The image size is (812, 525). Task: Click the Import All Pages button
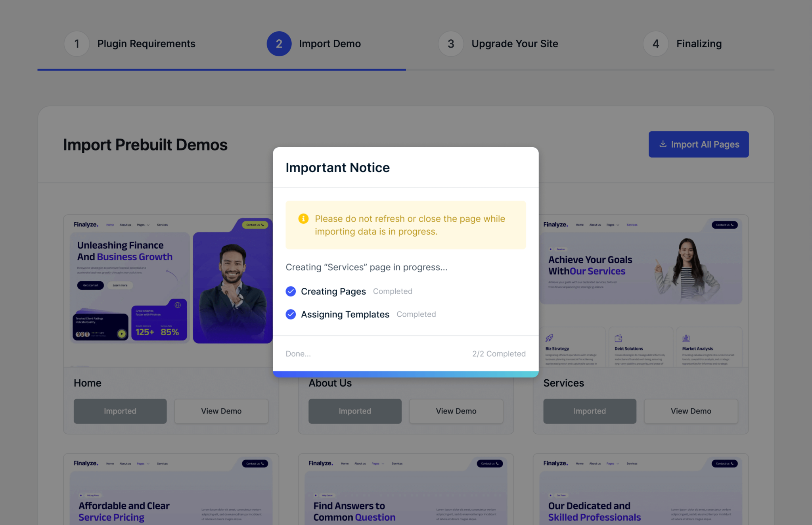(x=699, y=144)
